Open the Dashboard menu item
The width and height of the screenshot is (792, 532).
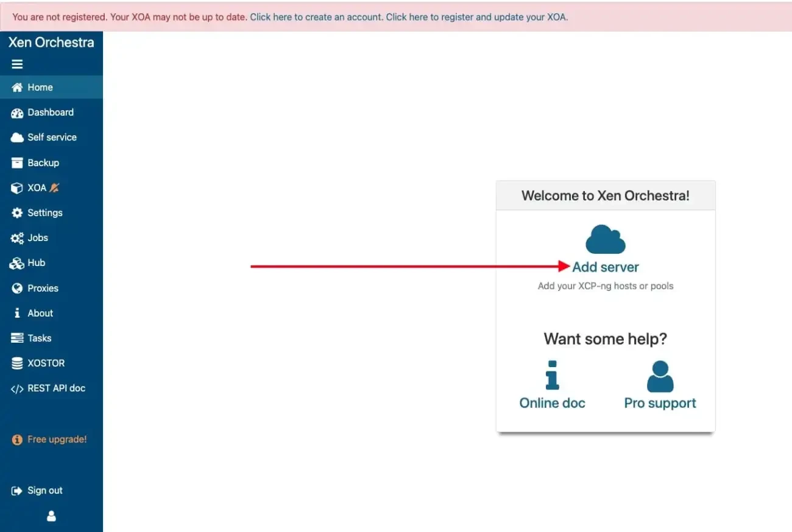(51, 113)
